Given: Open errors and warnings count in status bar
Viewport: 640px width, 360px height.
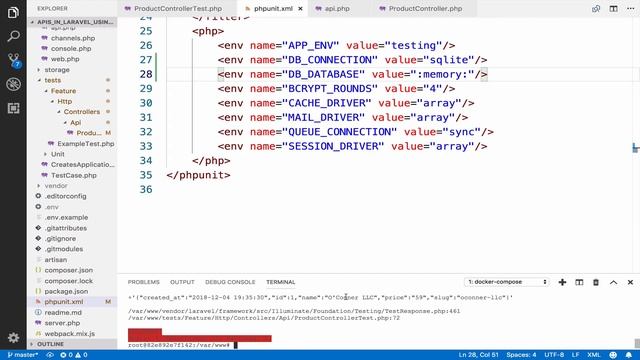Looking at the screenshot, I should [x=74, y=355].
